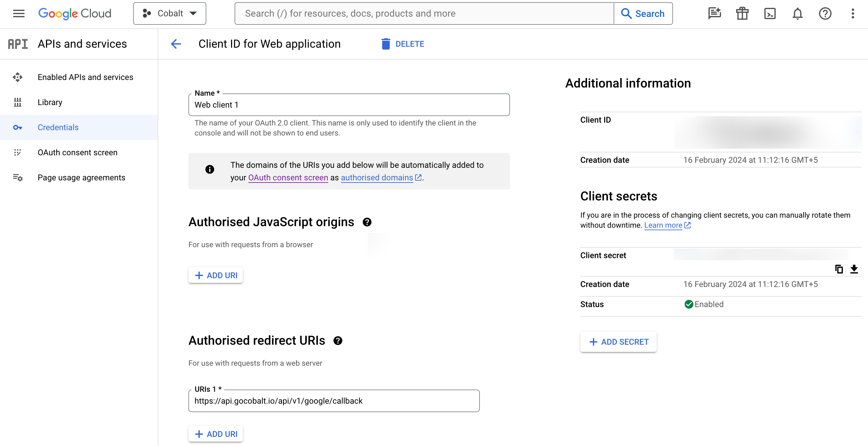Click the DELETE client button
The image size is (868, 446).
pyautogui.click(x=403, y=44)
